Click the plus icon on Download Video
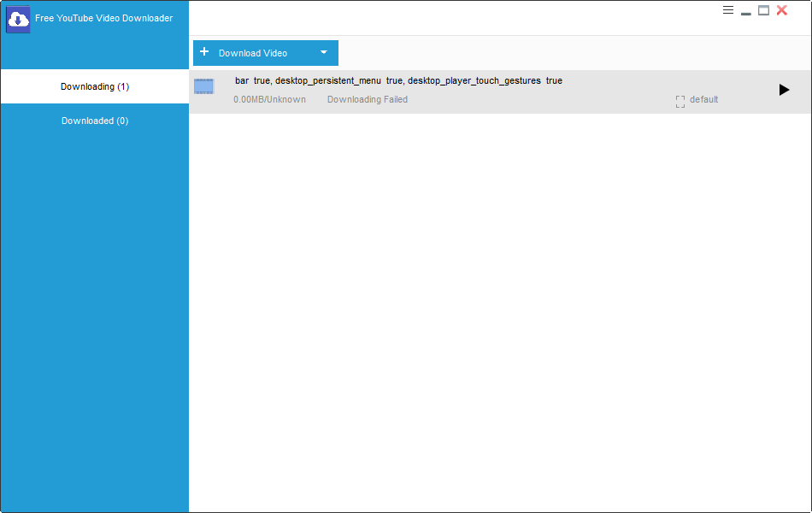 (204, 52)
